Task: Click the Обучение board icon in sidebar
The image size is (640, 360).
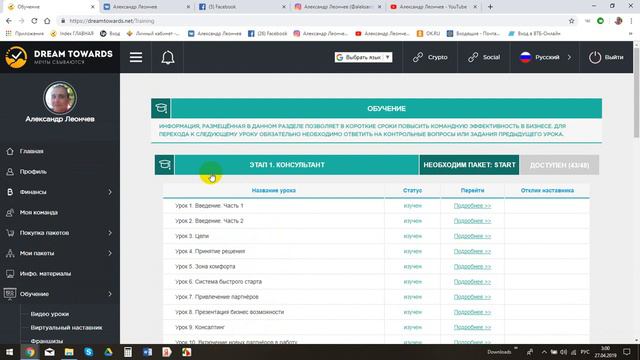Action: point(10,294)
